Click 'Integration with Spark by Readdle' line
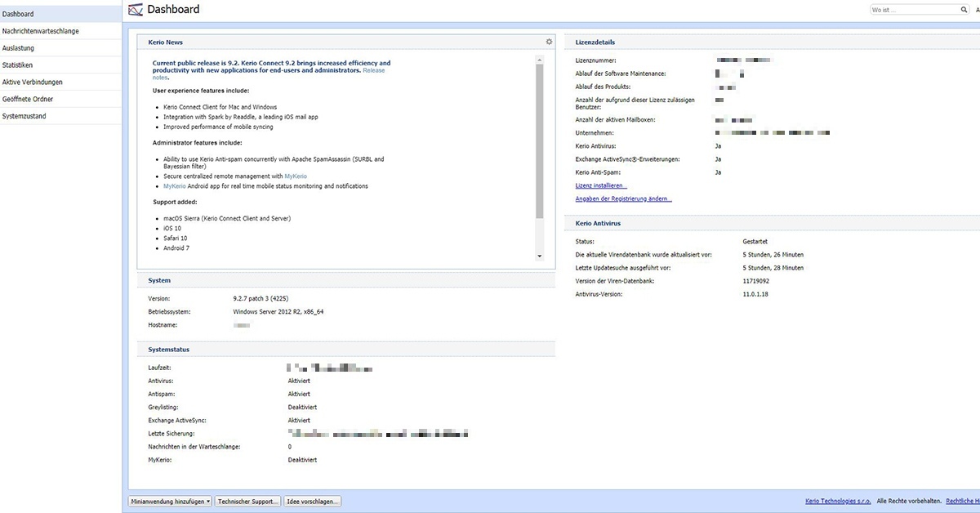This screenshot has height=513, width=980. [241, 117]
